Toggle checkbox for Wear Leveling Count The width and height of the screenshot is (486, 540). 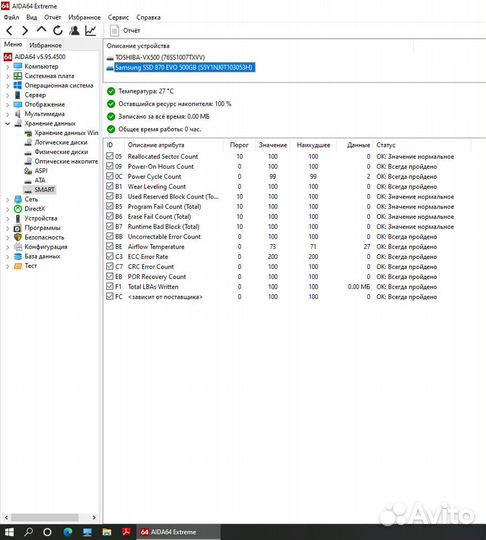tap(110, 186)
